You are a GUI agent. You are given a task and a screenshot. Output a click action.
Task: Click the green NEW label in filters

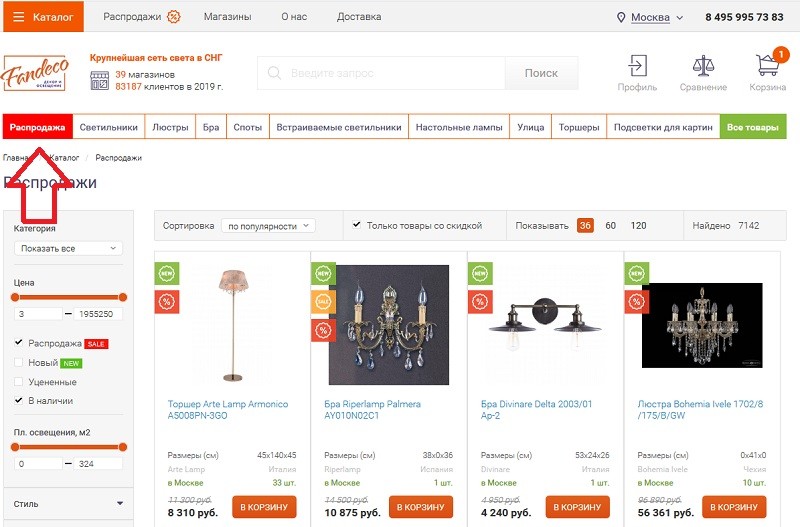pyautogui.click(x=71, y=364)
